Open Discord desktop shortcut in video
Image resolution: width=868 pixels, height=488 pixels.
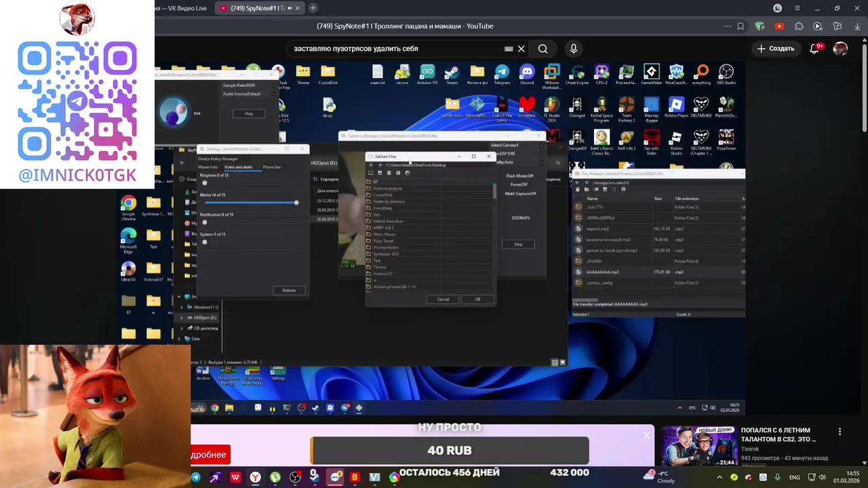click(x=527, y=74)
